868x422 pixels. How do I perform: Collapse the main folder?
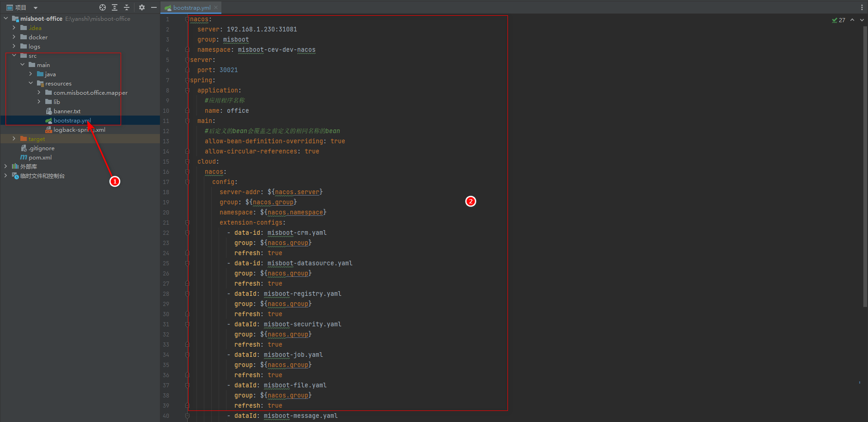point(22,65)
